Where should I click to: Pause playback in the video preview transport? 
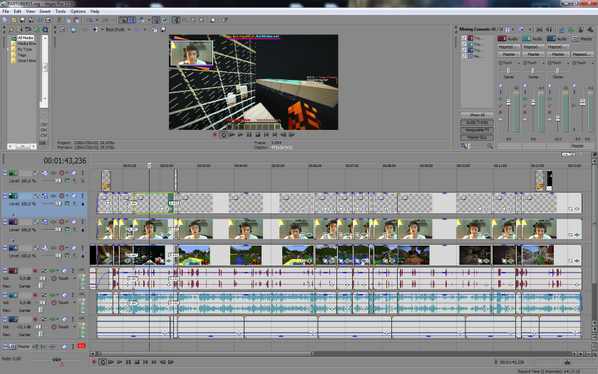(249, 135)
